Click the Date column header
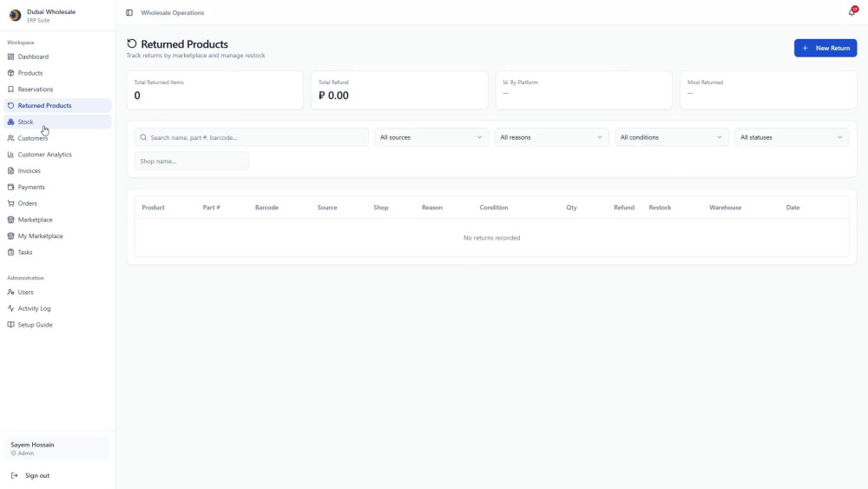 click(792, 208)
